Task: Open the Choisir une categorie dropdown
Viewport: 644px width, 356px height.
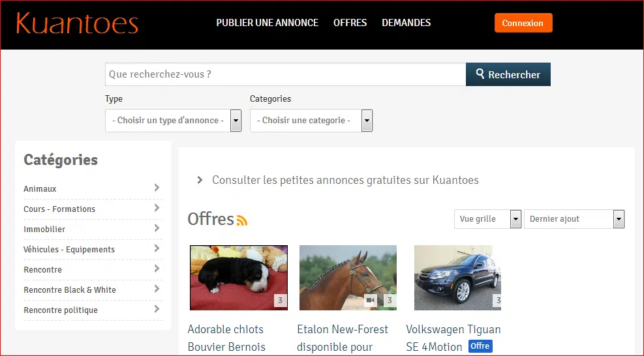Action: point(311,121)
